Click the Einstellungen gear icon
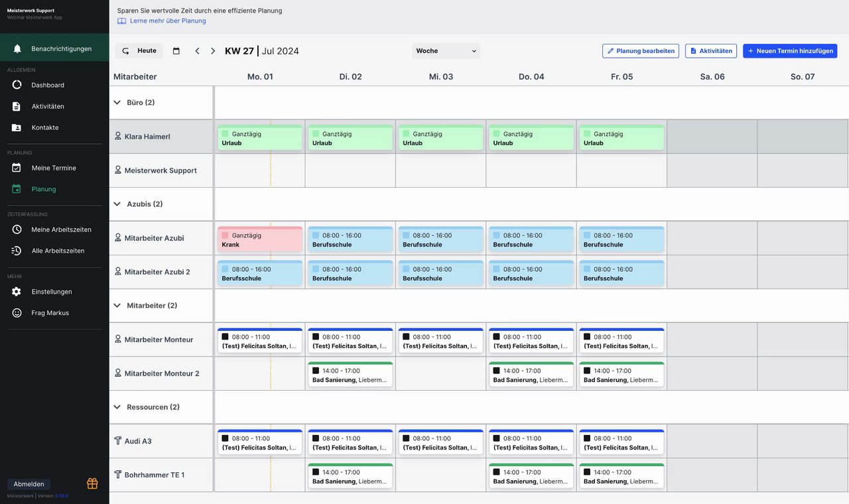 pyautogui.click(x=17, y=292)
